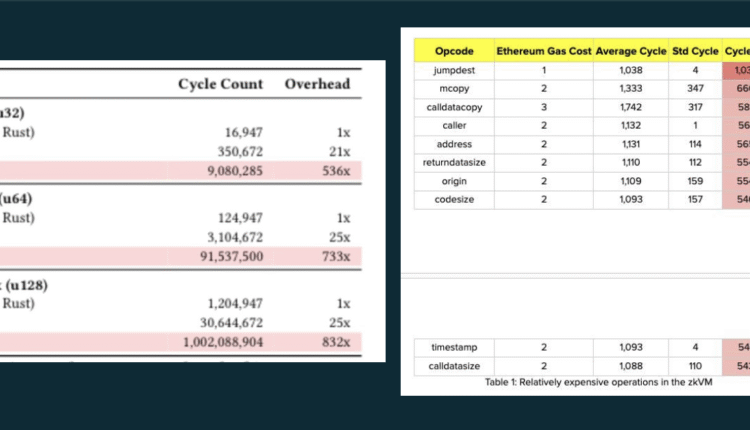Screen dimensions: 750x430
Task: Click the Ethereum Gas Cost header
Action: click(543, 50)
